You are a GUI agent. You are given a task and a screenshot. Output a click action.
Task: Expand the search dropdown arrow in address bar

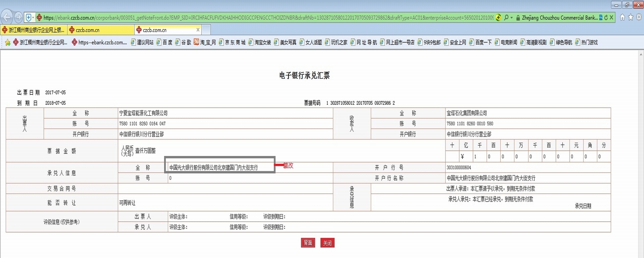512,18
